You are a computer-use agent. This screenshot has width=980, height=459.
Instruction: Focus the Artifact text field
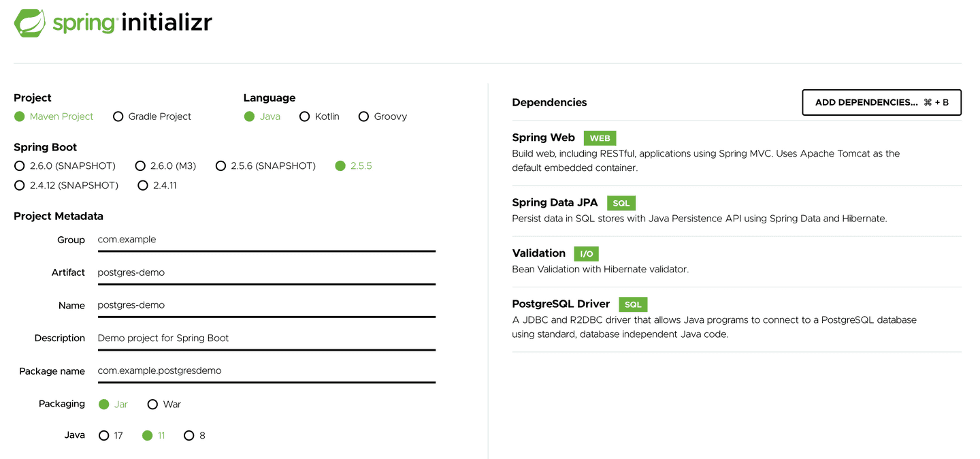pyautogui.click(x=266, y=272)
